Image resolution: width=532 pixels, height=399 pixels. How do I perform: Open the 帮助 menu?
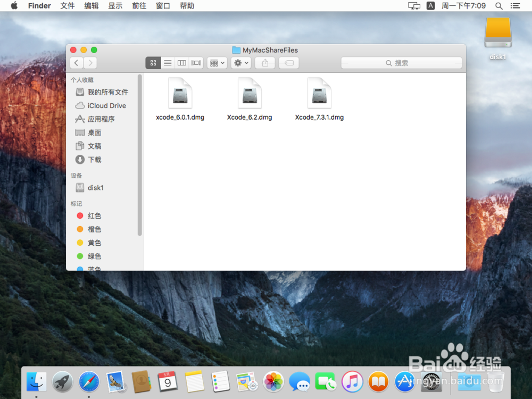coord(187,6)
